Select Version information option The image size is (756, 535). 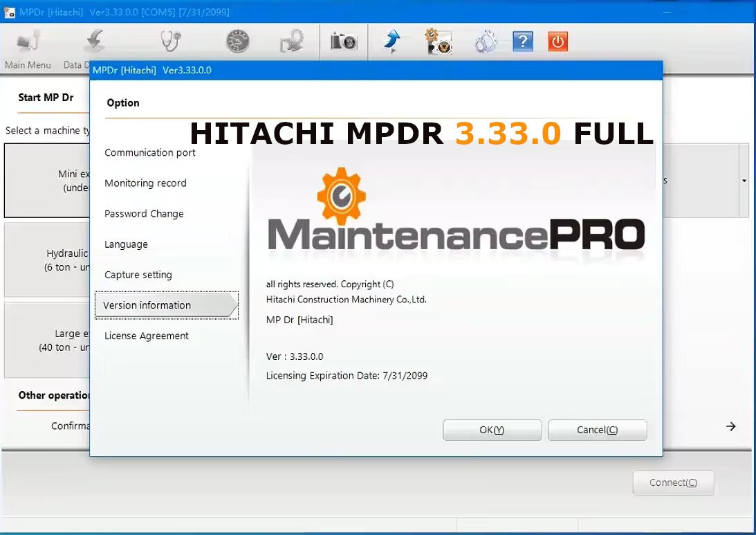point(166,305)
